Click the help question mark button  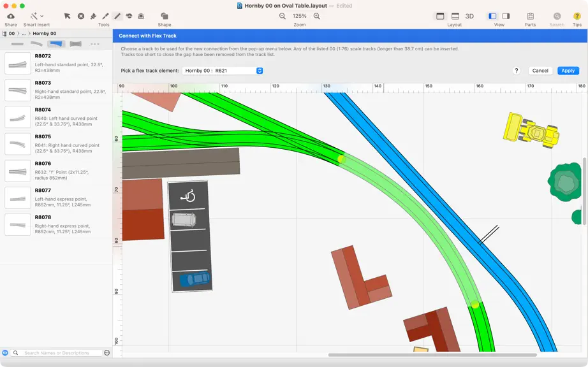(x=517, y=70)
